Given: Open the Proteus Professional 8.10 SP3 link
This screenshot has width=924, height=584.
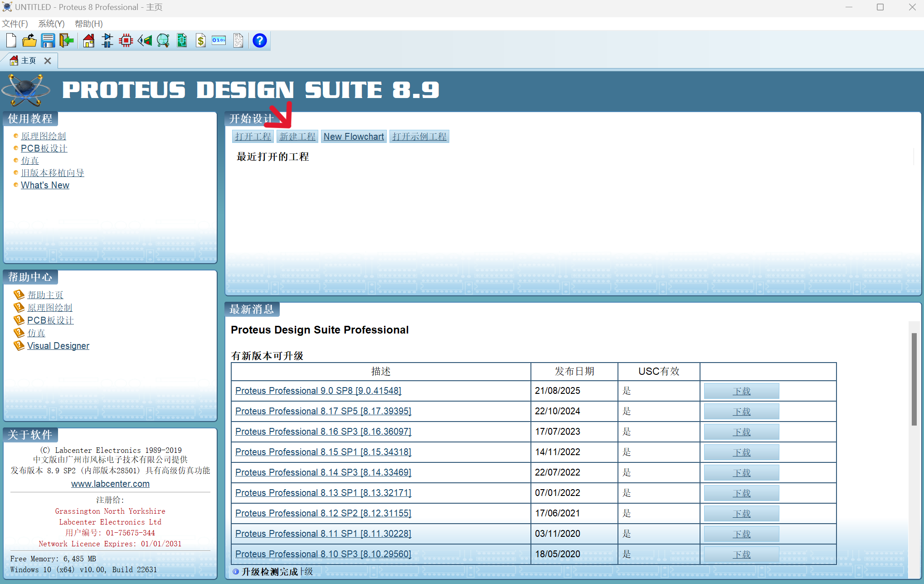Looking at the screenshot, I should click(x=323, y=554).
